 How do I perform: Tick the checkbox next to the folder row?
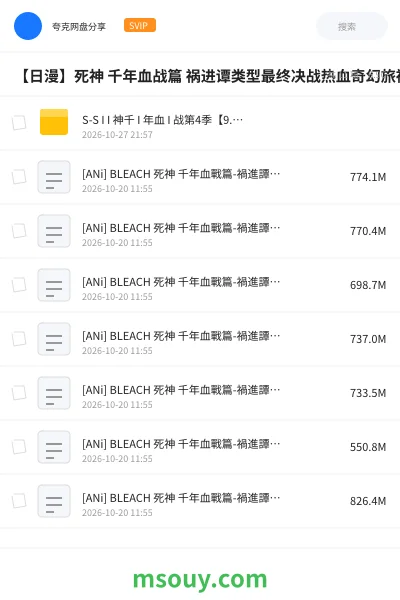[19, 123]
